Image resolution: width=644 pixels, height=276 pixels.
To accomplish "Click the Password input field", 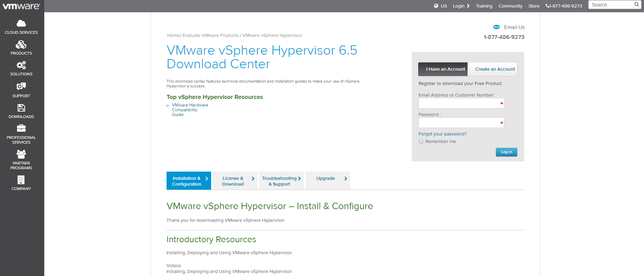I will pyautogui.click(x=461, y=123).
